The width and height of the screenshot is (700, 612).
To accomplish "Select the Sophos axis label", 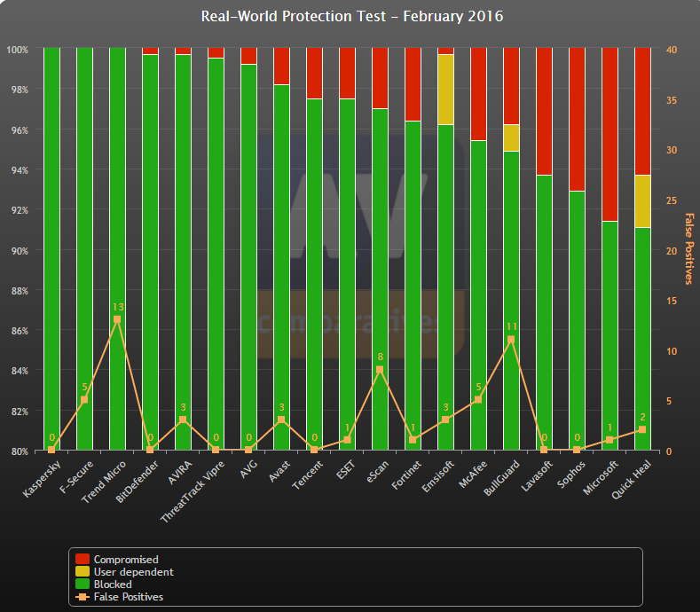I will click(x=571, y=474).
